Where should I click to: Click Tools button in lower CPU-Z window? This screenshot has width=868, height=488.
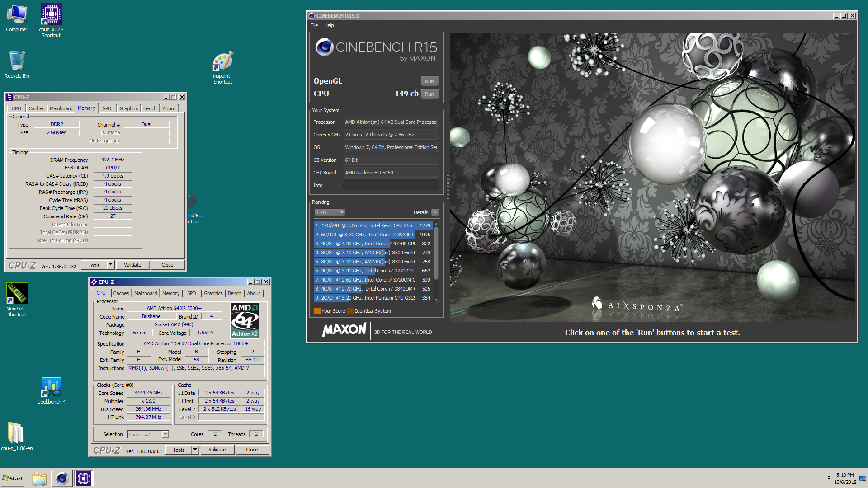tap(179, 450)
